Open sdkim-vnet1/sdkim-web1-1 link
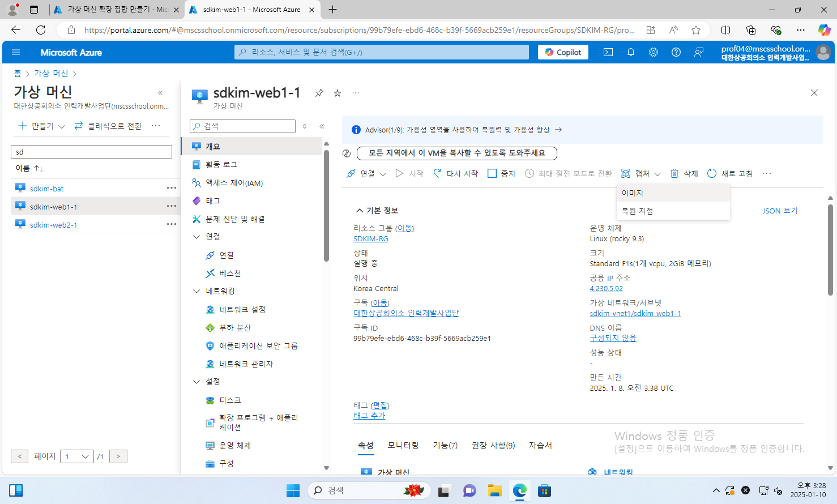The image size is (837, 504). pos(635,313)
